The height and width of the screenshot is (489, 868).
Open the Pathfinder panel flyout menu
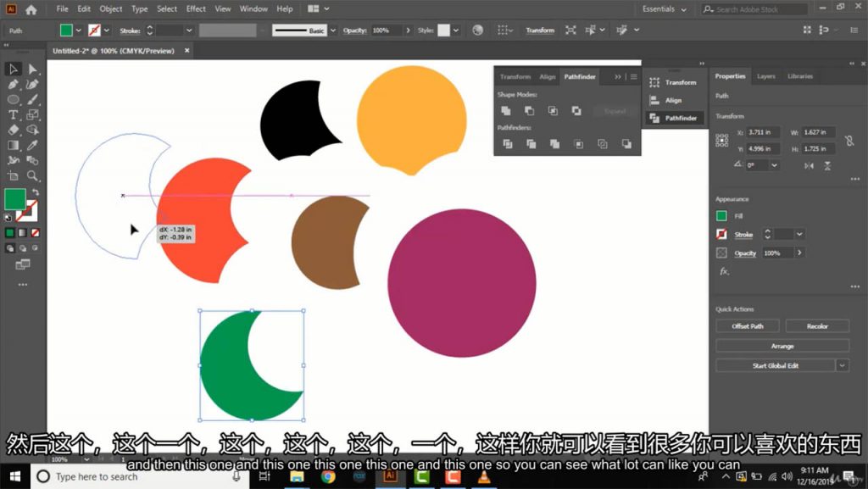point(634,77)
